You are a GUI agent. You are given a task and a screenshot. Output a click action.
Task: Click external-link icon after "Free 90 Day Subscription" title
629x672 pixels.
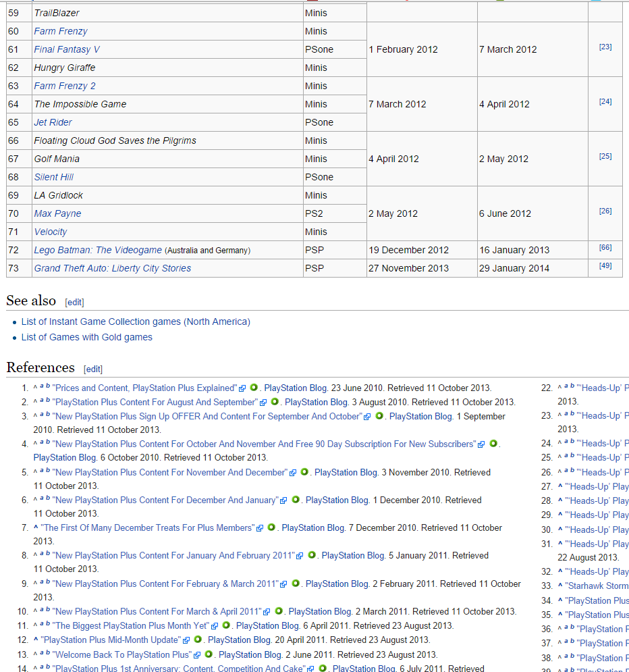pos(481,444)
